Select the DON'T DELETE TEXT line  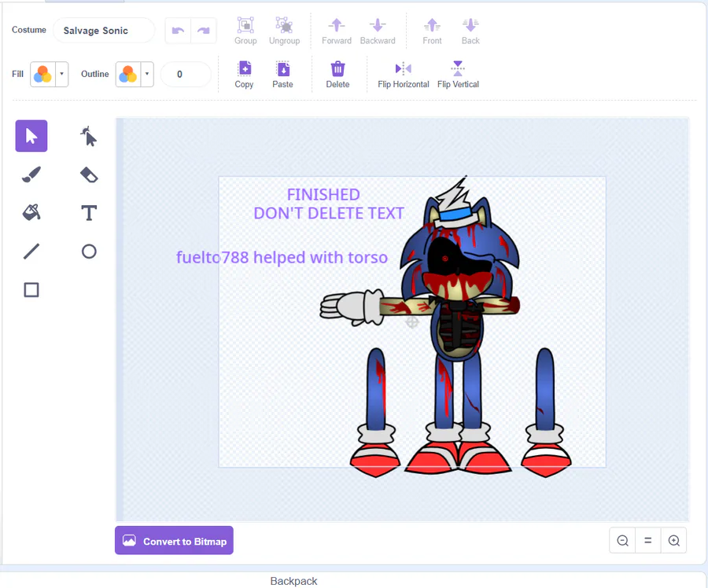329,213
